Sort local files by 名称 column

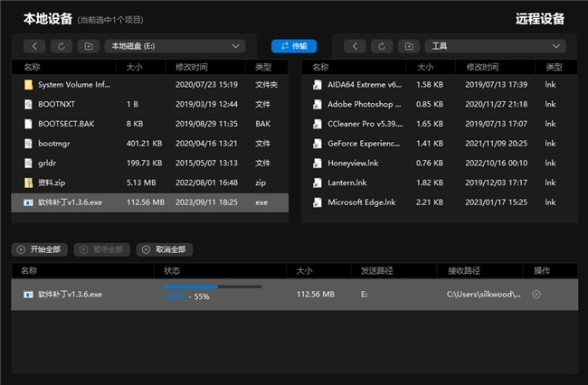(32, 67)
